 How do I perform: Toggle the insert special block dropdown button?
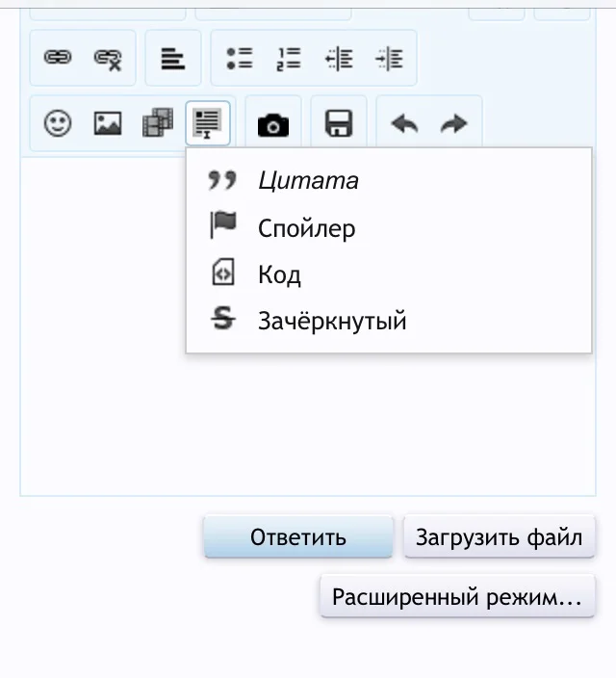[x=208, y=123]
